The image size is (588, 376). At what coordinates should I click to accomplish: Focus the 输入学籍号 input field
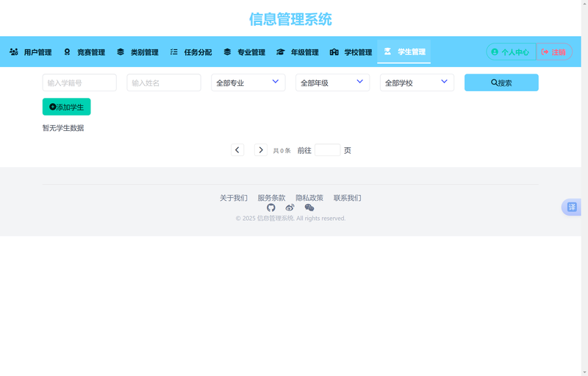pos(79,82)
